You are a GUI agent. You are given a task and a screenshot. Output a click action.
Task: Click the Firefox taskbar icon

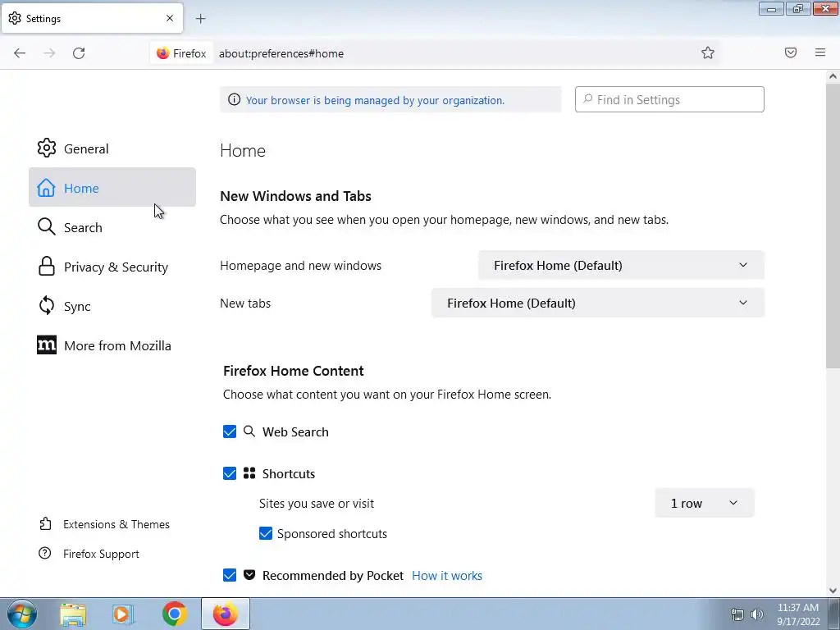tap(226, 614)
